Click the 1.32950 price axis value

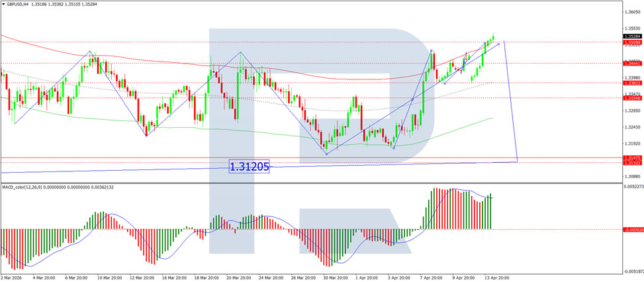pyautogui.click(x=633, y=111)
